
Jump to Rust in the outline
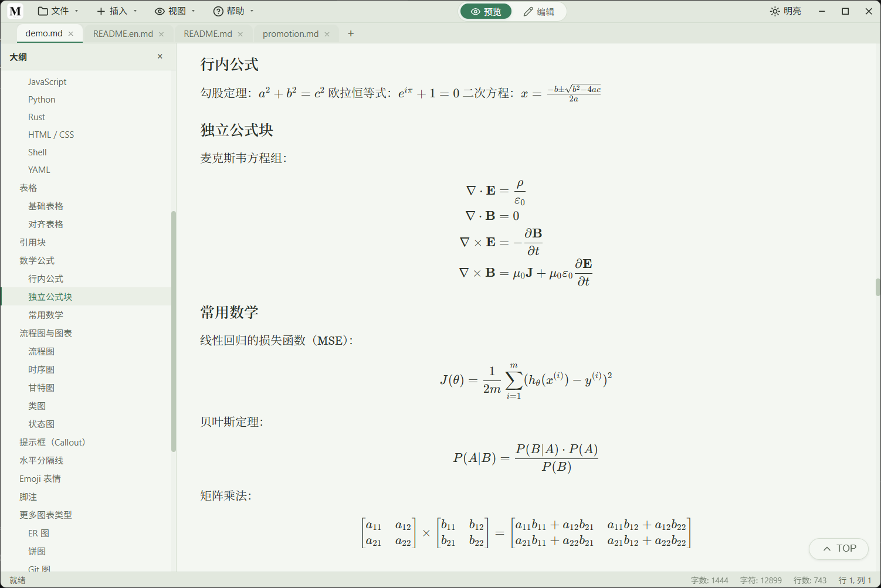click(36, 117)
